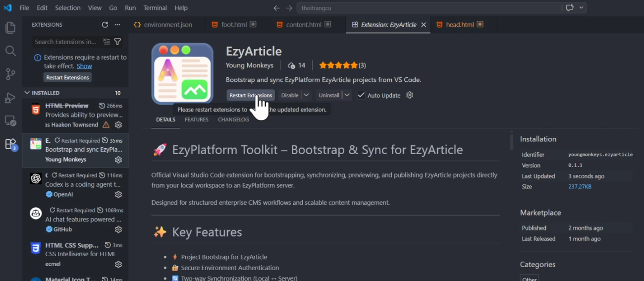Toggle the Auto Update checkbox
This screenshot has height=281, width=644.
tap(361, 95)
